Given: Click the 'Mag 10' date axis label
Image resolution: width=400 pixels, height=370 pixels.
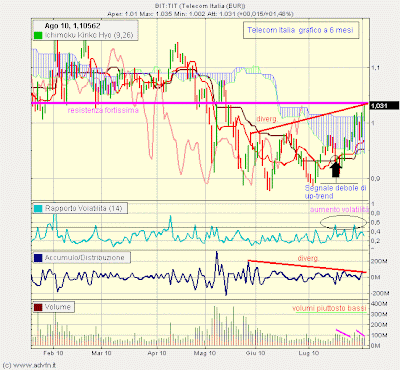Looking at the screenshot, I should (x=205, y=353).
